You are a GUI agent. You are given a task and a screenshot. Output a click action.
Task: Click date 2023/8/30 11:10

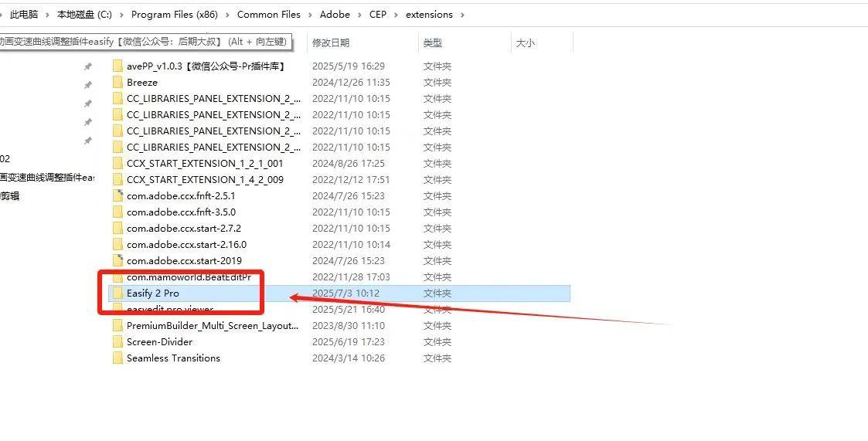tap(348, 325)
